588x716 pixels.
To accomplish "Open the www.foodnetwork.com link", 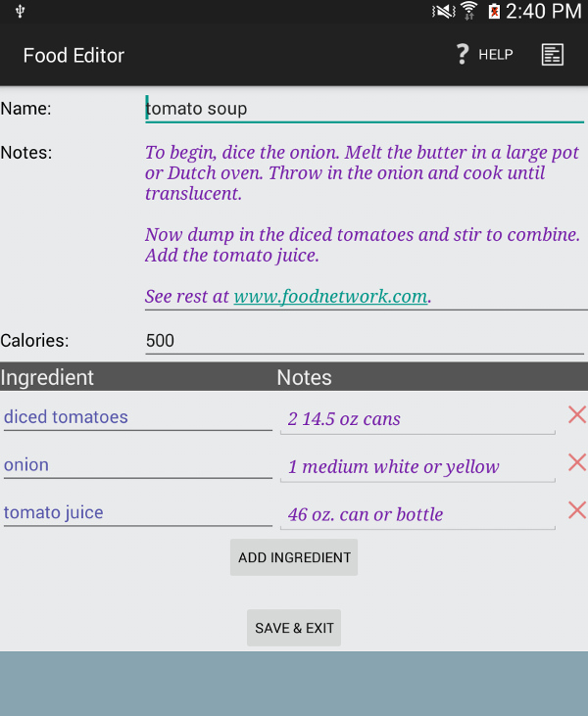I will [x=330, y=297].
